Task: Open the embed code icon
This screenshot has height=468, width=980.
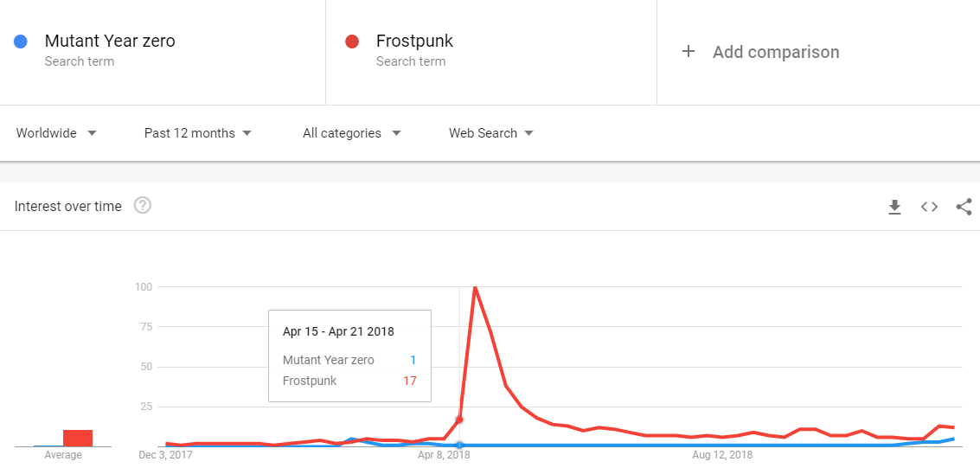Action: point(929,207)
